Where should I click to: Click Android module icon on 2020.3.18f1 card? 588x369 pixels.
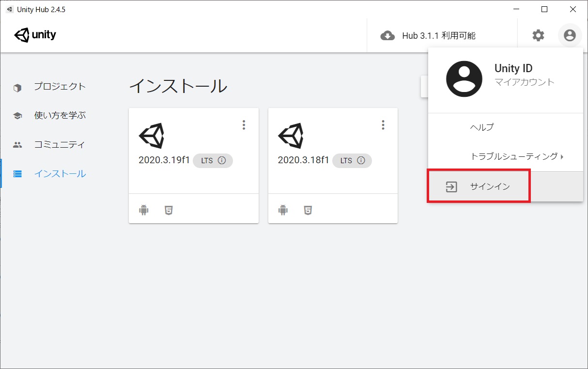283,210
